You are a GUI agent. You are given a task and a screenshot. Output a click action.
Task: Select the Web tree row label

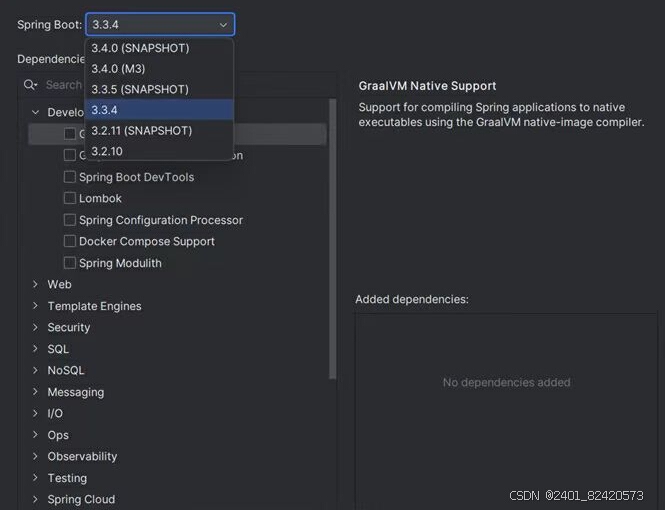[x=59, y=284]
